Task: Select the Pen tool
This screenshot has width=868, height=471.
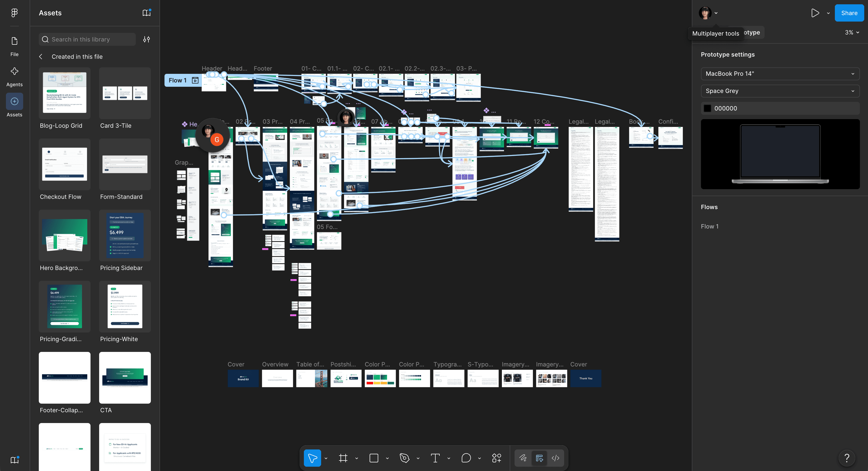Action: pyautogui.click(x=404, y=458)
